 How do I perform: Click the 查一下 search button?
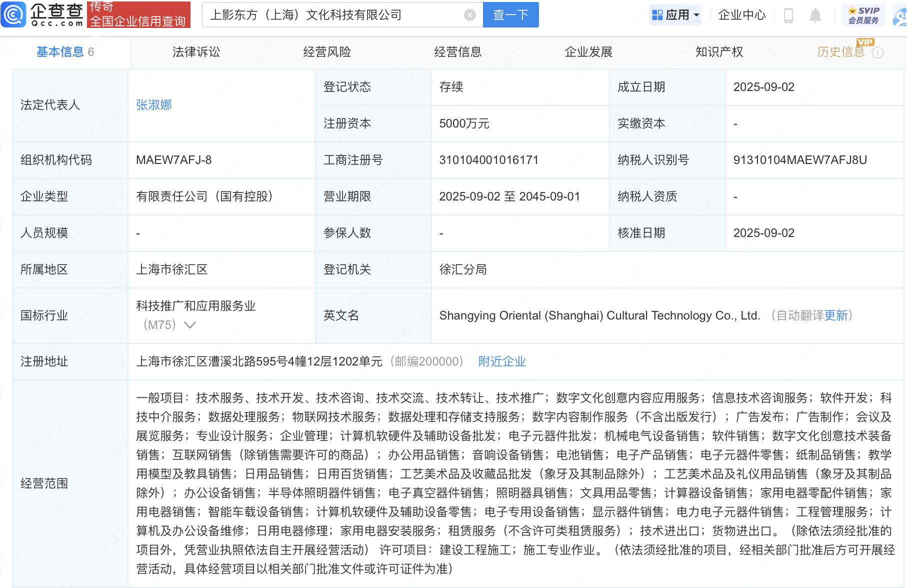[510, 15]
